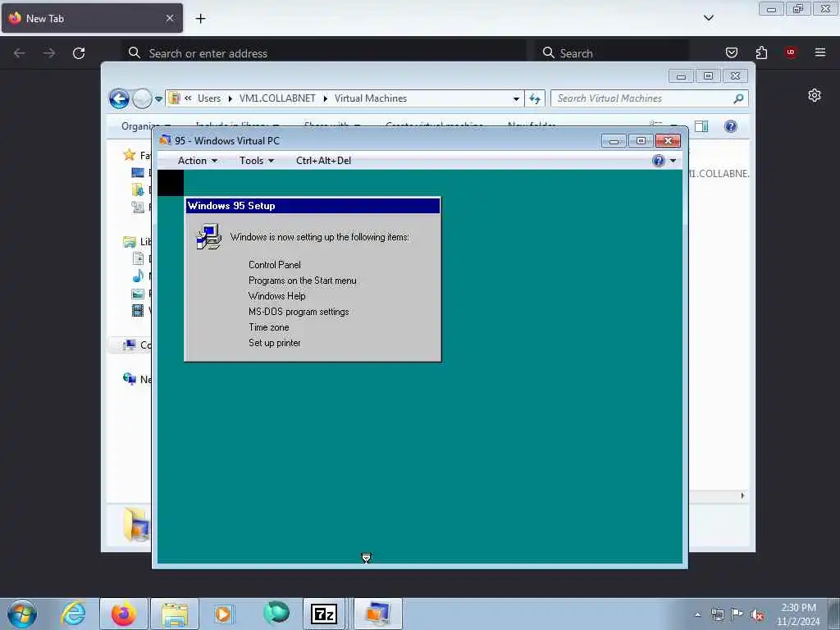
Task: Click the Firefox reload button
Action: (x=79, y=53)
